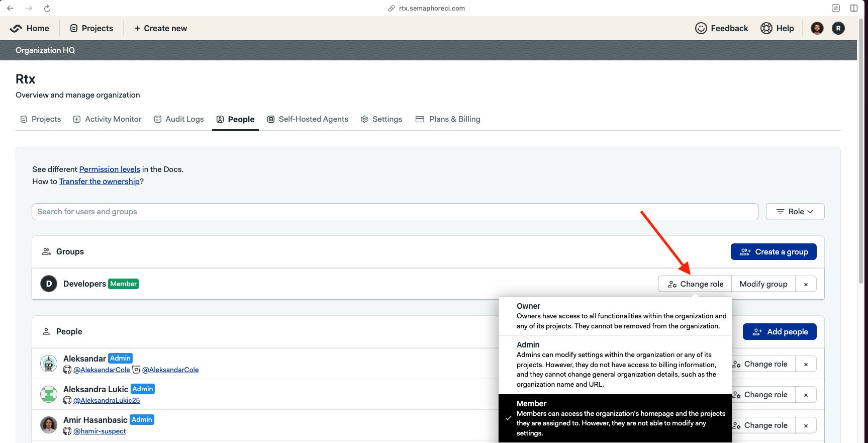Open Change role for Amir Hasanbasic
Screen dimensions: 868x443
click(763, 425)
